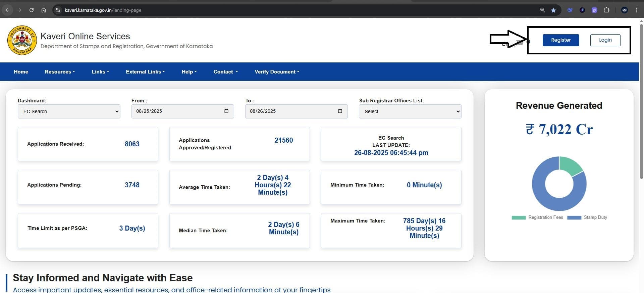The height and width of the screenshot is (293, 644).
Task: Click the zoom magnifier icon in address bar
Action: tap(542, 10)
